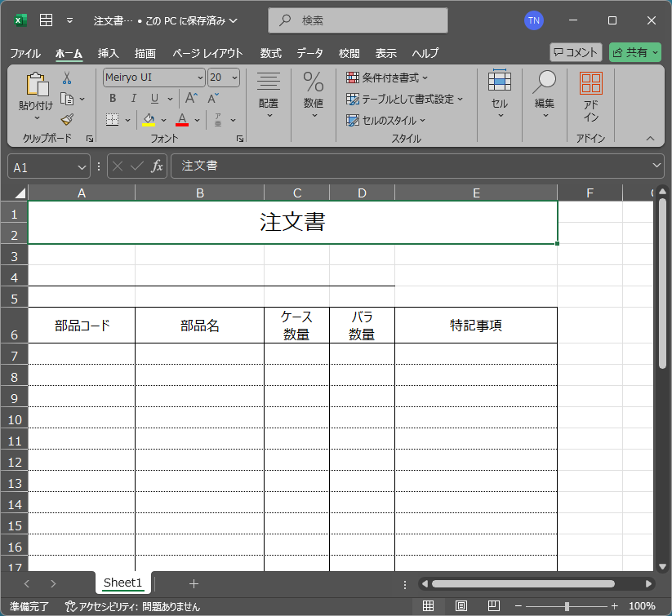Image resolution: width=672 pixels, height=616 pixels.
Task: Click the 100% zoom level
Action: click(x=642, y=606)
